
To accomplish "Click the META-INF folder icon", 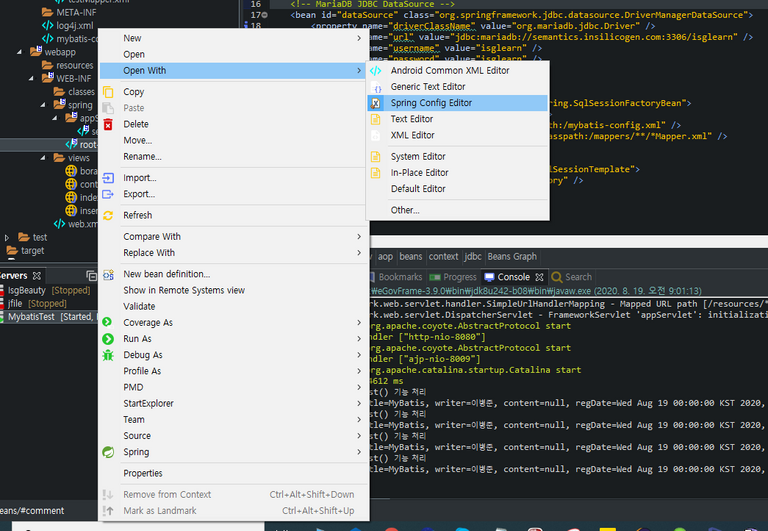I will pos(48,12).
